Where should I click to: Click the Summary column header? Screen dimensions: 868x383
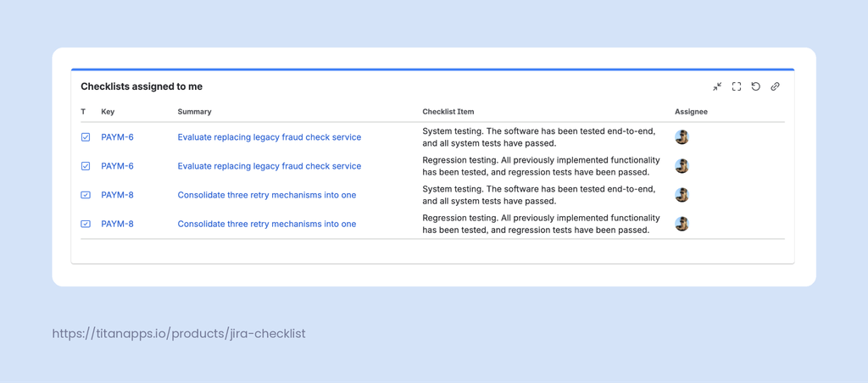194,112
